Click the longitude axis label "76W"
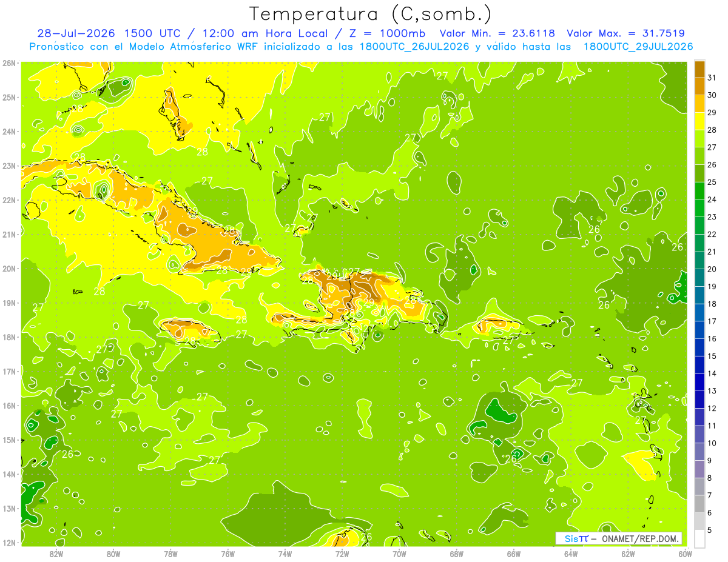The height and width of the screenshot is (562, 728). click(228, 554)
